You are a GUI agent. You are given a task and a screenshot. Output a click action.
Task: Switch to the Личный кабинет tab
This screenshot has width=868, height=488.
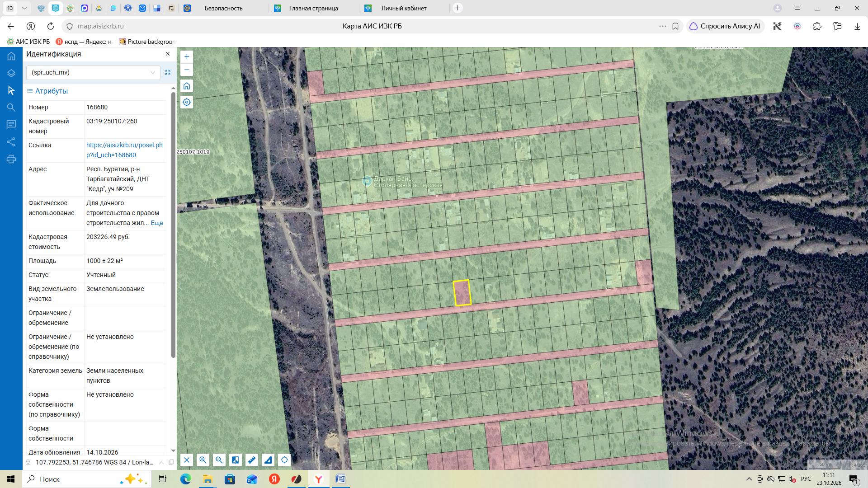pyautogui.click(x=404, y=8)
